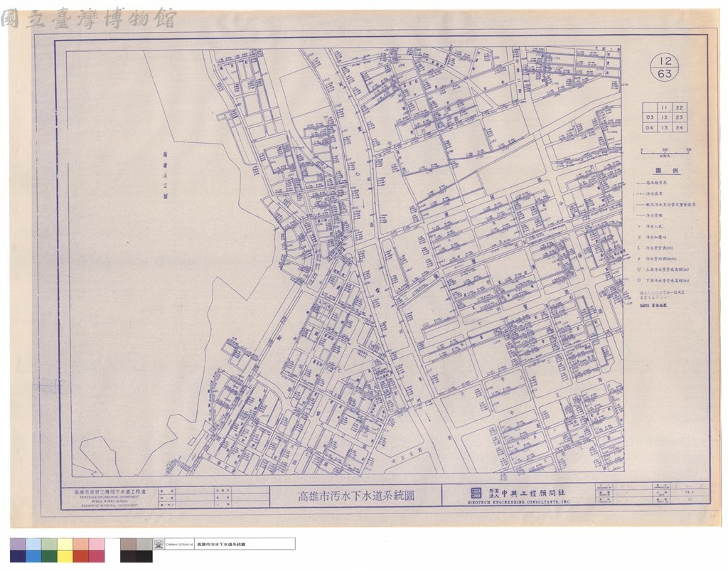Image resolution: width=728 pixels, height=571 pixels.
Task: Select index grid cell 11
Action: [665, 107]
